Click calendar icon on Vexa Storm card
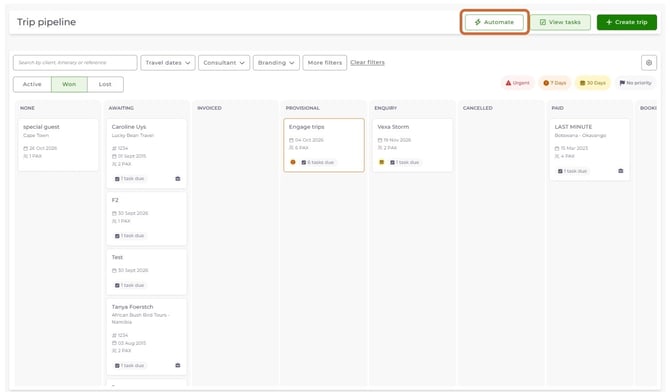 [380, 140]
